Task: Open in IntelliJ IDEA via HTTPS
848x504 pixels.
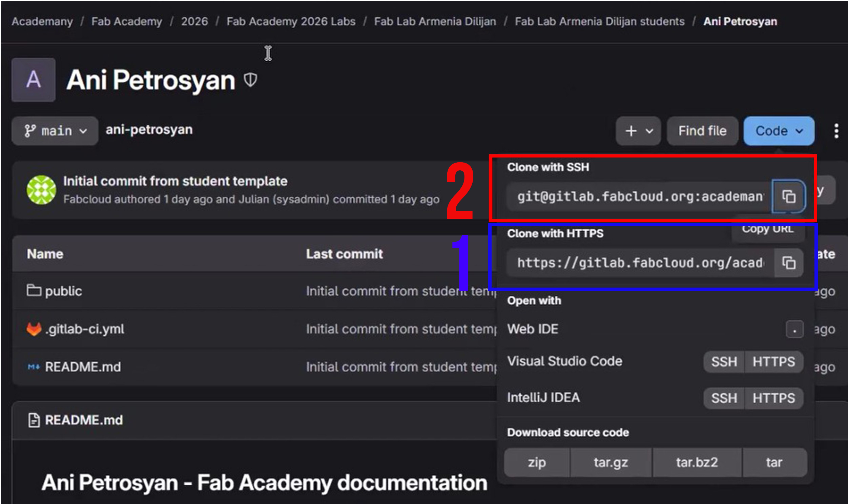Action: click(x=773, y=398)
